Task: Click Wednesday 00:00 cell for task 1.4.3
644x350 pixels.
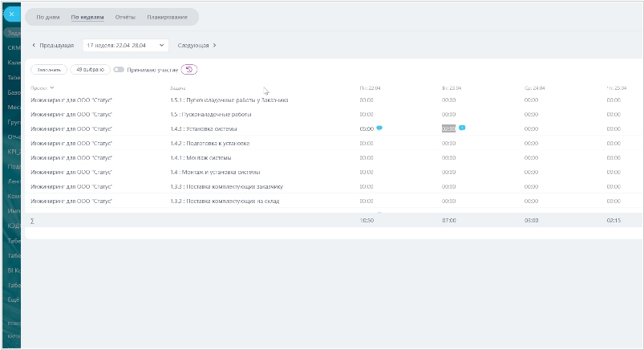Action: tap(531, 128)
